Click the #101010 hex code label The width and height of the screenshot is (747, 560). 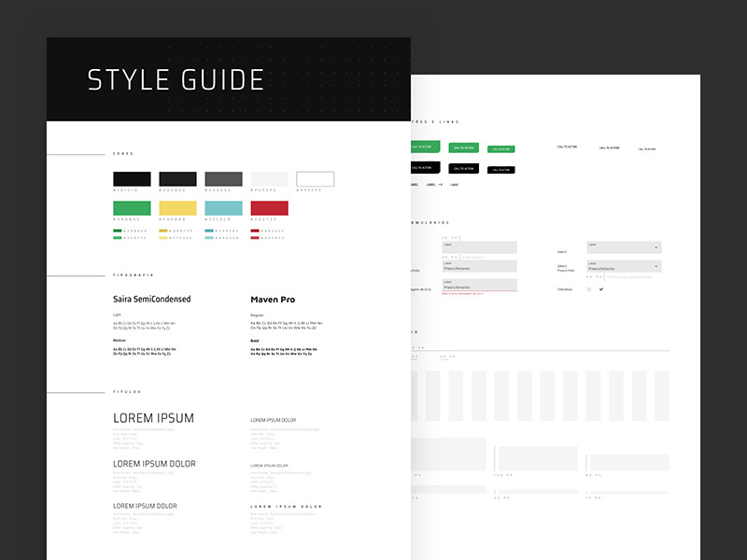pos(126,190)
